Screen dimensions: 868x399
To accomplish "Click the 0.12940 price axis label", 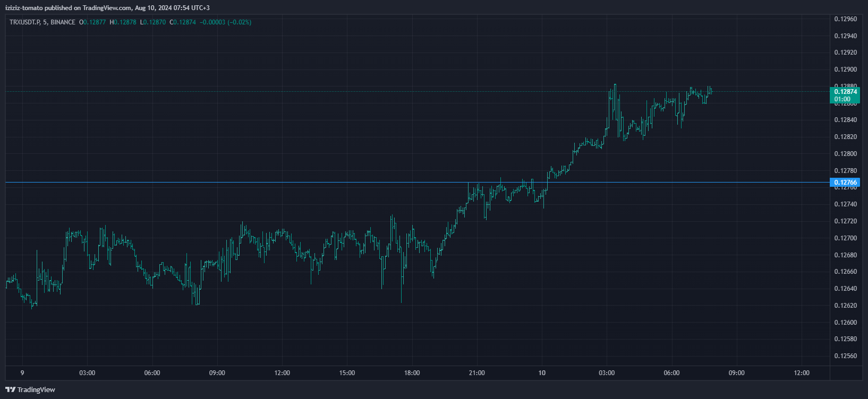I will [x=845, y=36].
